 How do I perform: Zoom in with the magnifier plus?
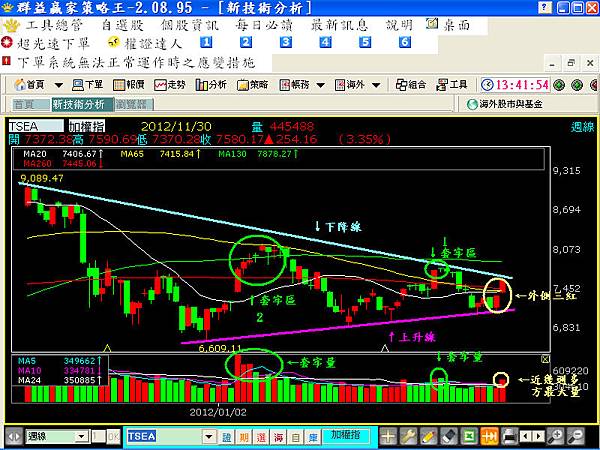coord(555,437)
